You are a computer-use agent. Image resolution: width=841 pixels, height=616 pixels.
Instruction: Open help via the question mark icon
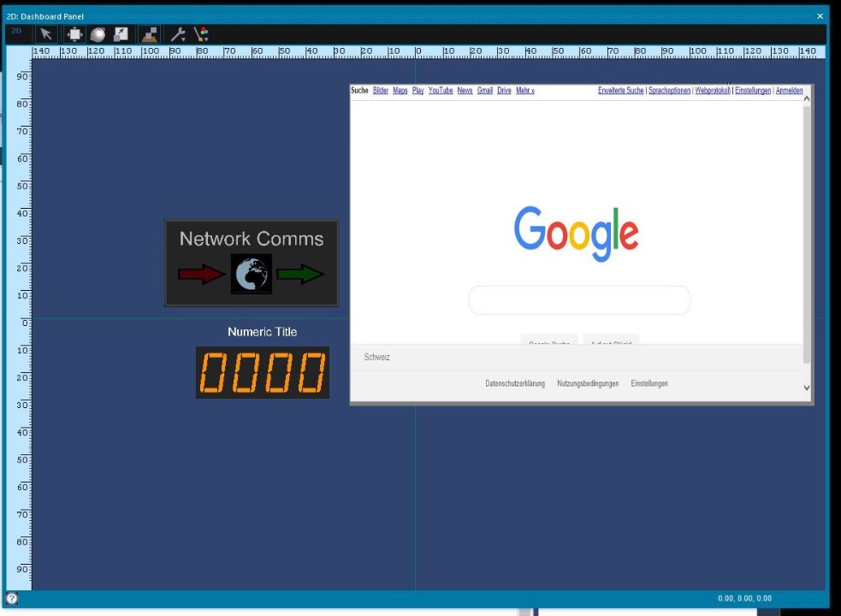click(x=12, y=598)
